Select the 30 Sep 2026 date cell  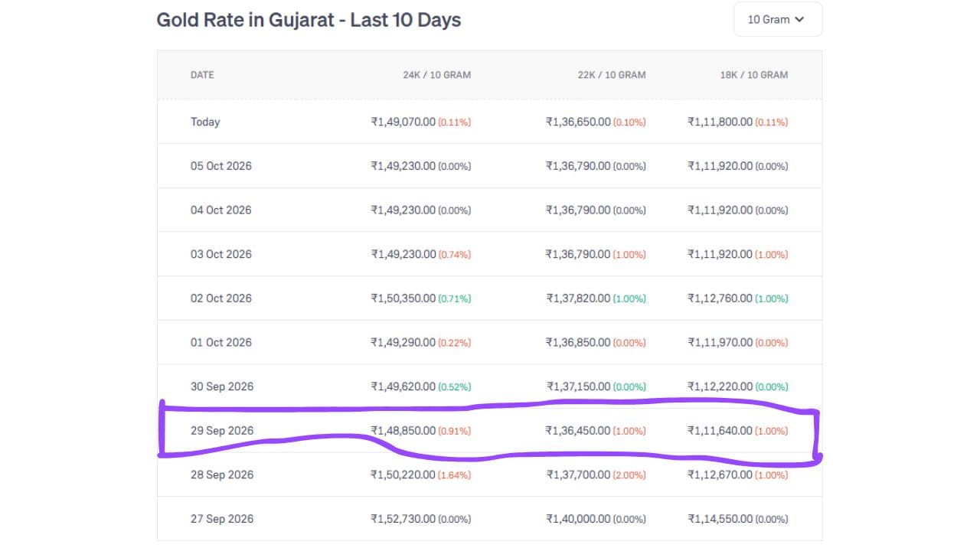pos(222,386)
